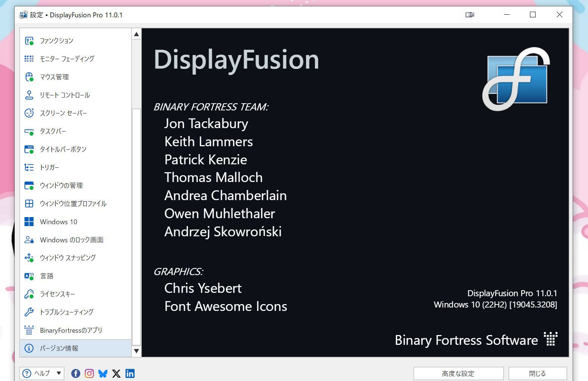Select the Windows のロック画面 icon
The image size is (588, 381).
[x=29, y=240]
